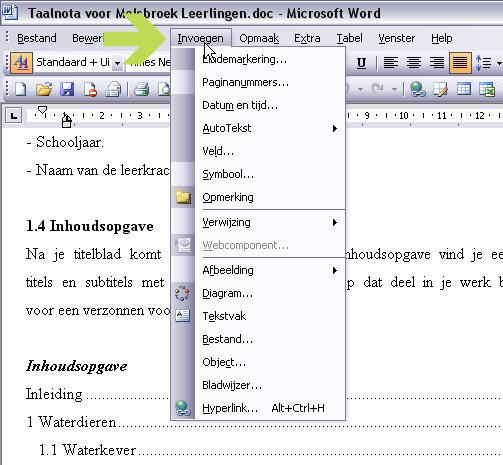Toggle Justify alignment button
This screenshot has width=503, height=465.
[460, 62]
